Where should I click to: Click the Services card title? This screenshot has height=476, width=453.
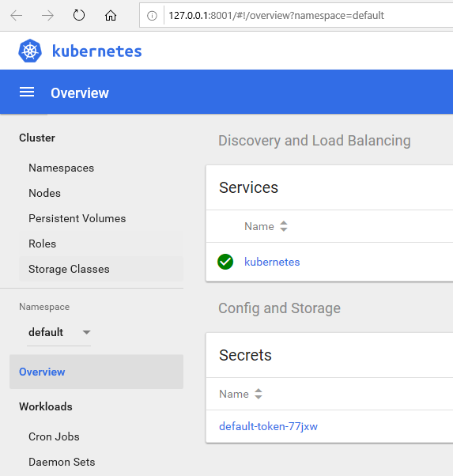coord(248,187)
